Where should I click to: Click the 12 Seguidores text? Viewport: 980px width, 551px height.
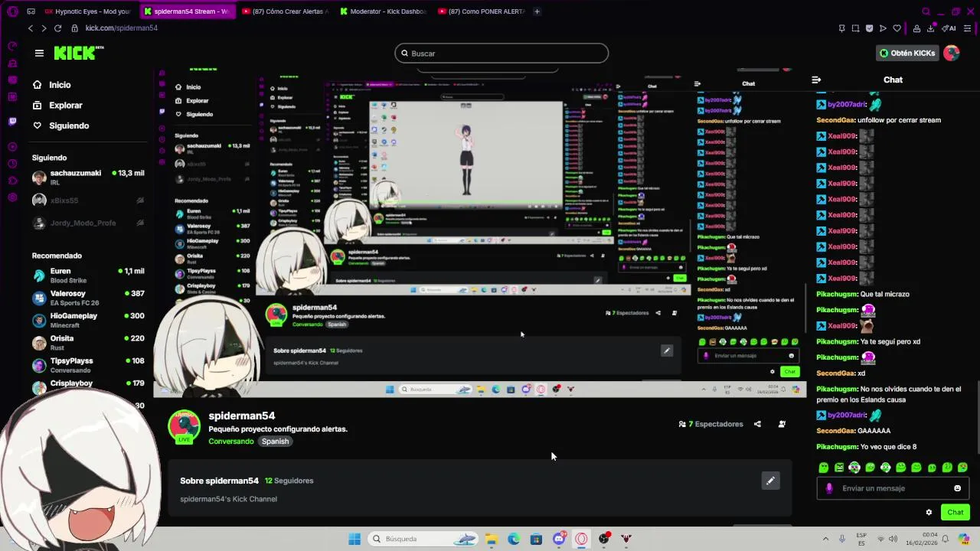point(289,481)
